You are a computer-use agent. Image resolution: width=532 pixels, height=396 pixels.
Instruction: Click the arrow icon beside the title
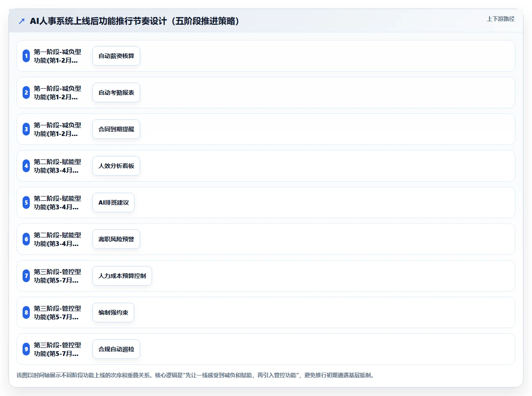pyautogui.click(x=22, y=21)
